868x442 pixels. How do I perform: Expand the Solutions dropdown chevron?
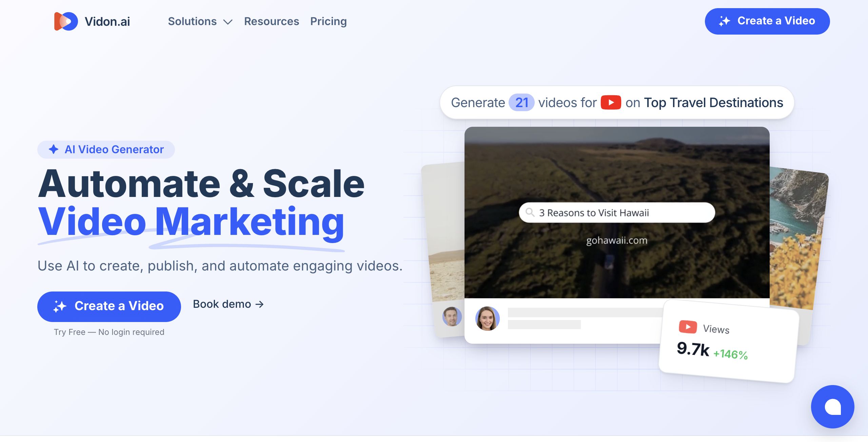[x=228, y=22]
